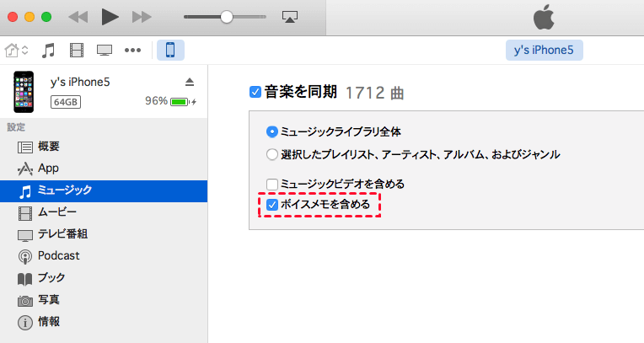The image size is (644, 343).
Task: Uncheck ボイスメモを含める checkbox
Action: 272,205
